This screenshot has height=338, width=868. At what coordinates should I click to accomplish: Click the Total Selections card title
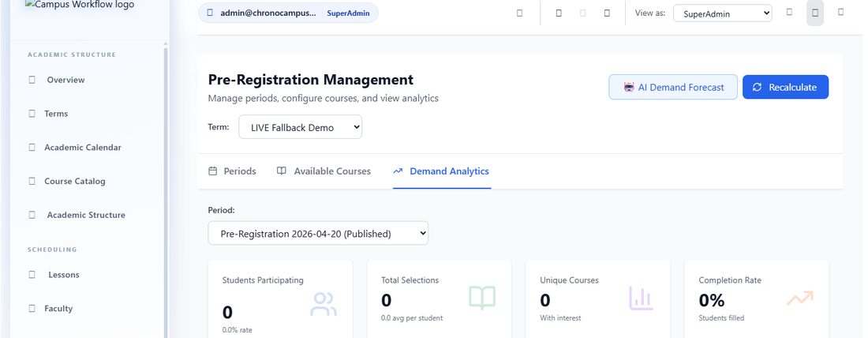(x=410, y=280)
